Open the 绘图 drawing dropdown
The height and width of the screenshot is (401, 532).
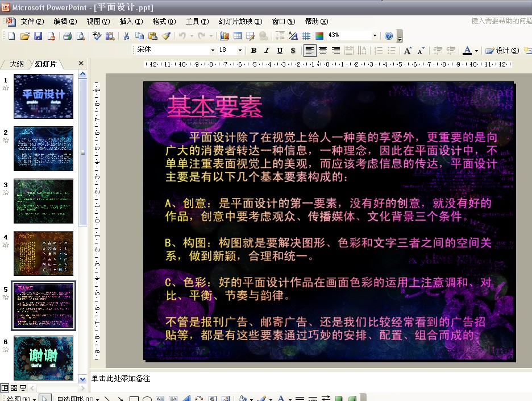[21, 398]
